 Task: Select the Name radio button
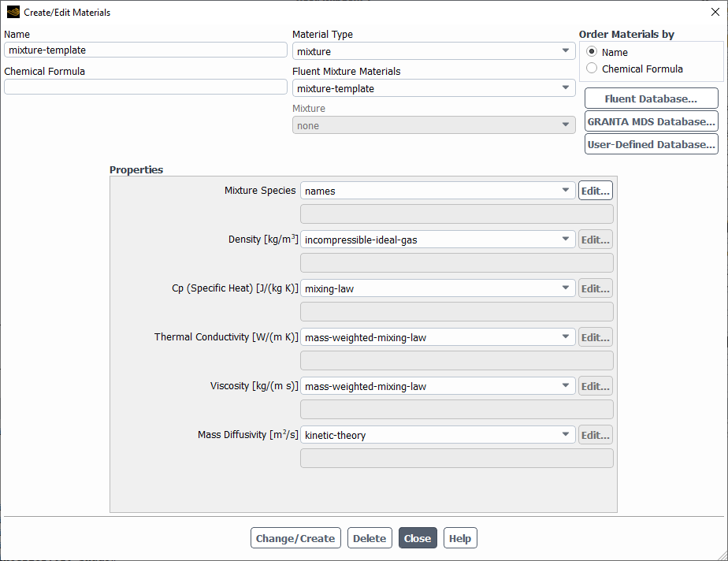tap(592, 52)
